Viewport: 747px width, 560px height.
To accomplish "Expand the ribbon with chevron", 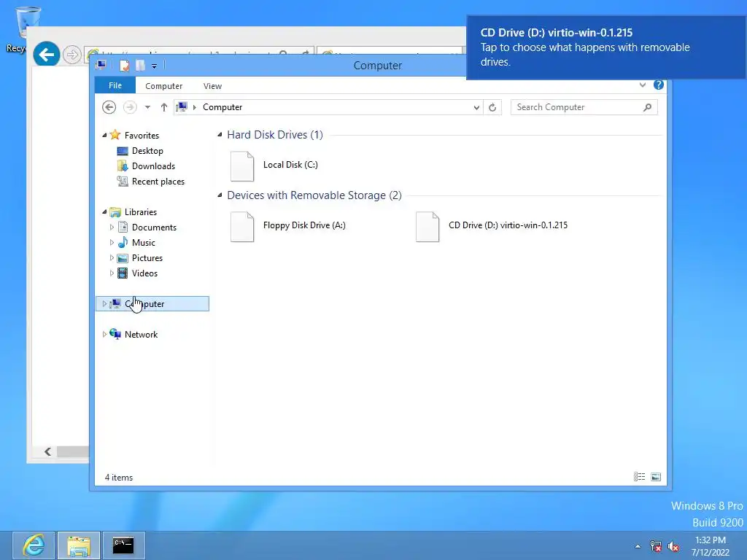I will (643, 85).
